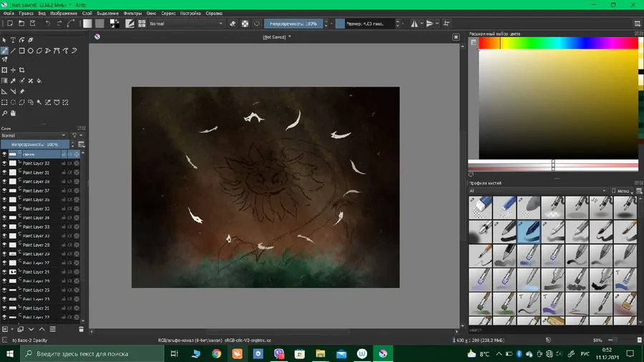Screen dimensions: 644x362
Task: Open the layer blending mode dropdown
Action: click(33, 135)
